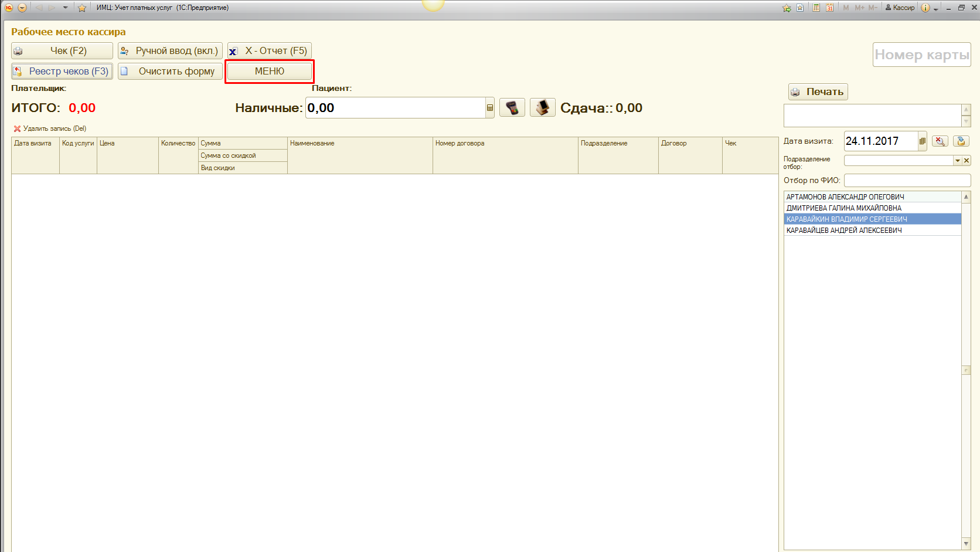The width and height of the screenshot is (980, 552).
Task: Click the cash wallet icon before Сдача
Action: (x=542, y=108)
